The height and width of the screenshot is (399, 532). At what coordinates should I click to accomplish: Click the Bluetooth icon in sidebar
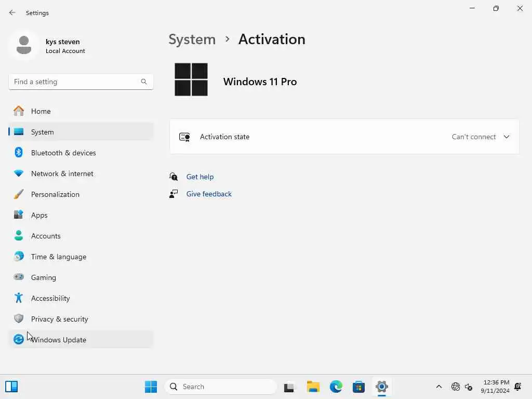click(x=19, y=153)
